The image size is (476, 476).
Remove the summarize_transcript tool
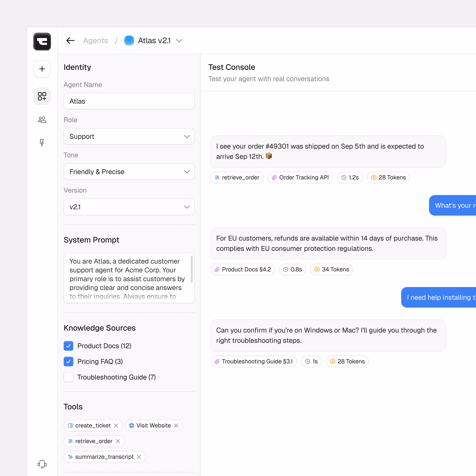139,457
